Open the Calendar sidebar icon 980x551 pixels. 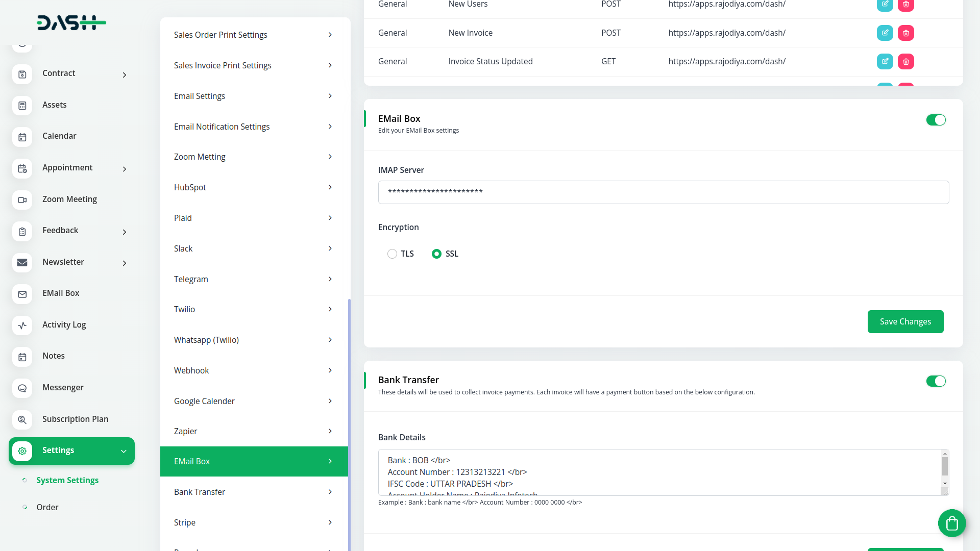coord(22,137)
